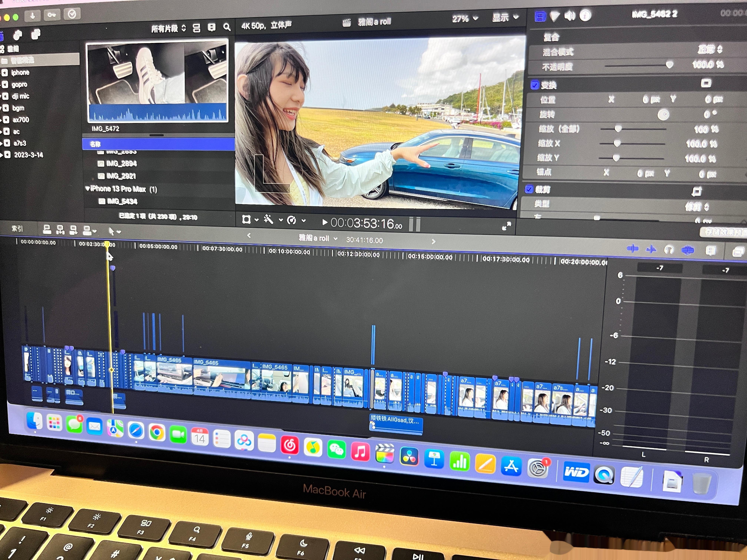Open the 显示 view options menu
This screenshot has width=747, height=560.
pos(505,18)
